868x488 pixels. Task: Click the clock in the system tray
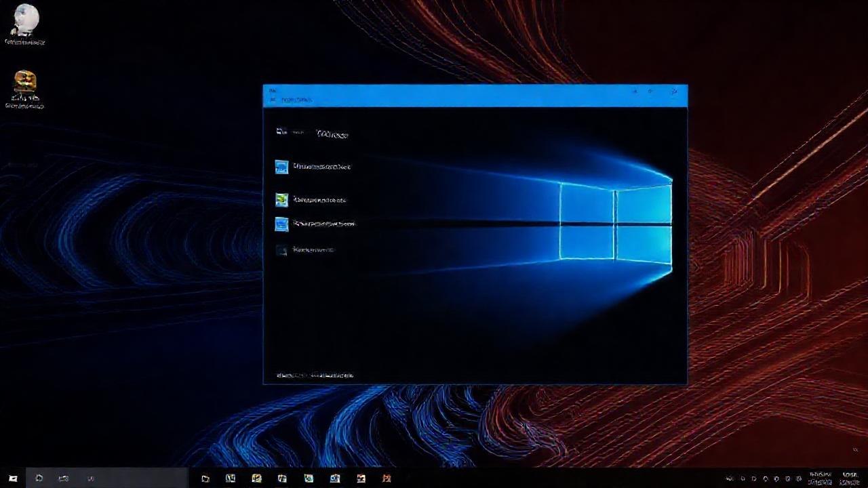click(822, 479)
